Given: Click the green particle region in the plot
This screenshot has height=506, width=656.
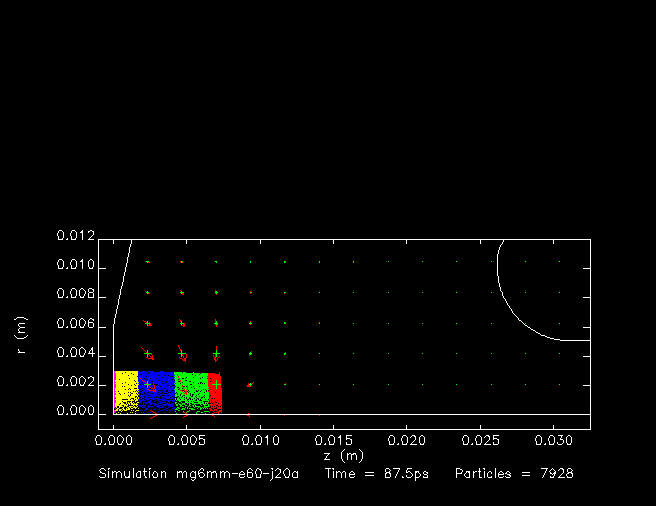Looking at the screenshot, I should point(191,392).
